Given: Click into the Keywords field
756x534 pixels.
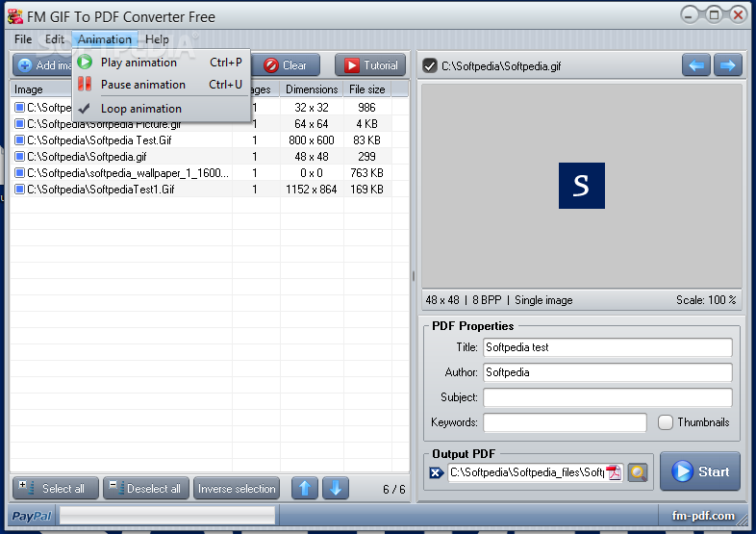Looking at the screenshot, I should (565, 422).
